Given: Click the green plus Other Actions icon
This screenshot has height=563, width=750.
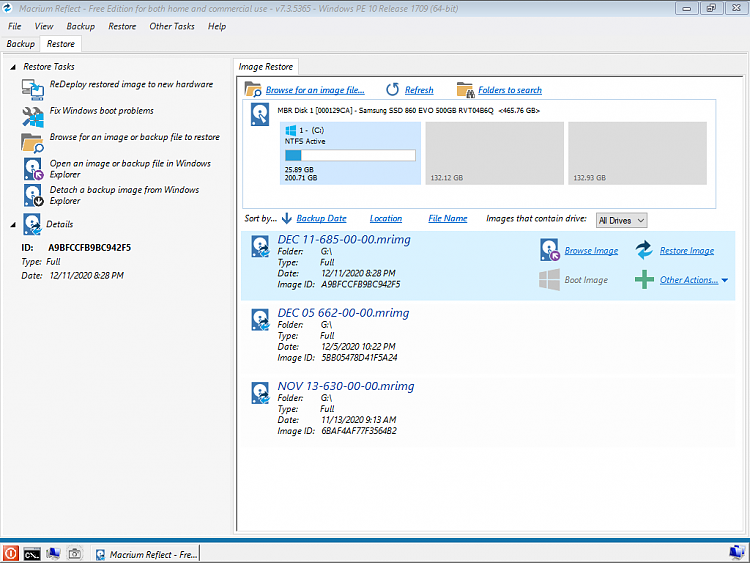Looking at the screenshot, I should coord(644,279).
